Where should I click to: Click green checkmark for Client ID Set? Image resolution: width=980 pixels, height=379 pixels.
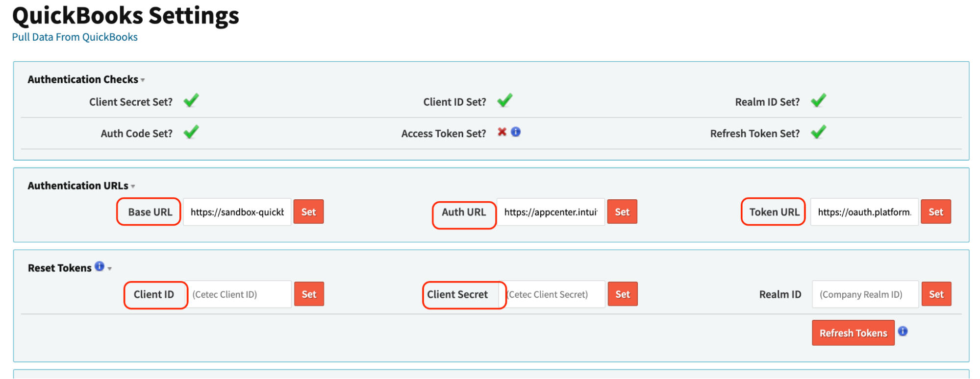pyautogui.click(x=504, y=100)
